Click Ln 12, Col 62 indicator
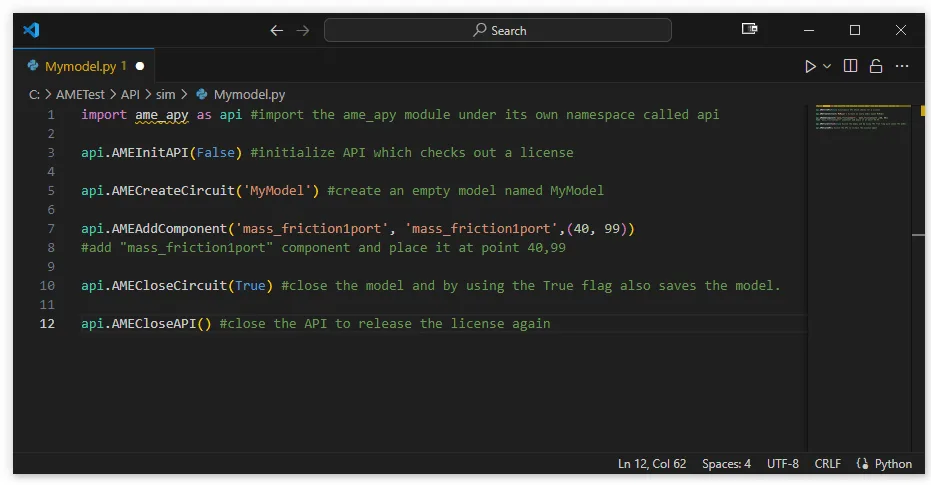The width and height of the screenshot is (931, 485). pyautogui.click(x=652, y=464)
